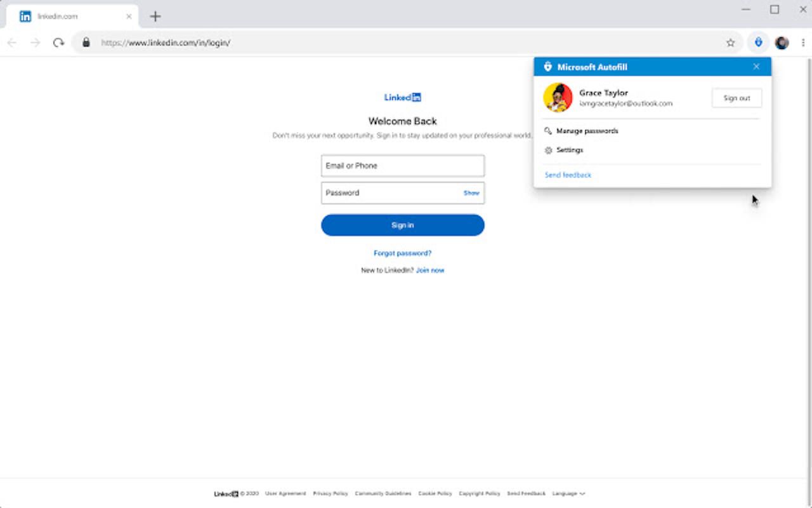Viewport: 812px width, 508px height.
Task: Click the Sign out button
Action: (x=737, y=98)
